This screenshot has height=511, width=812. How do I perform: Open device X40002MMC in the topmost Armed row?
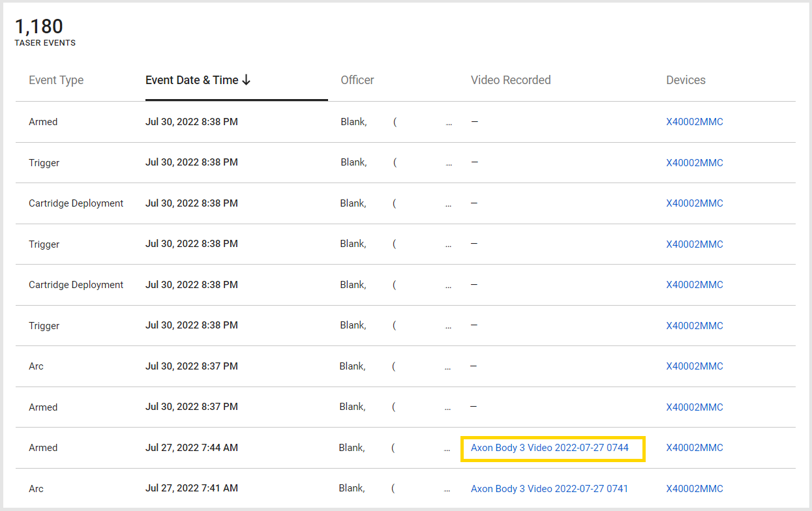[694, 122]
